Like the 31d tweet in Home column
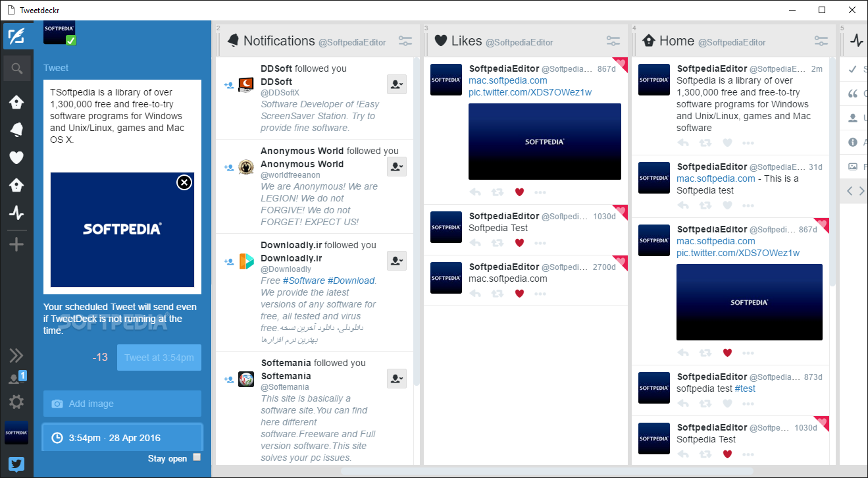The image size is (868, 478). pyautogui.click(x=727, y=205)
